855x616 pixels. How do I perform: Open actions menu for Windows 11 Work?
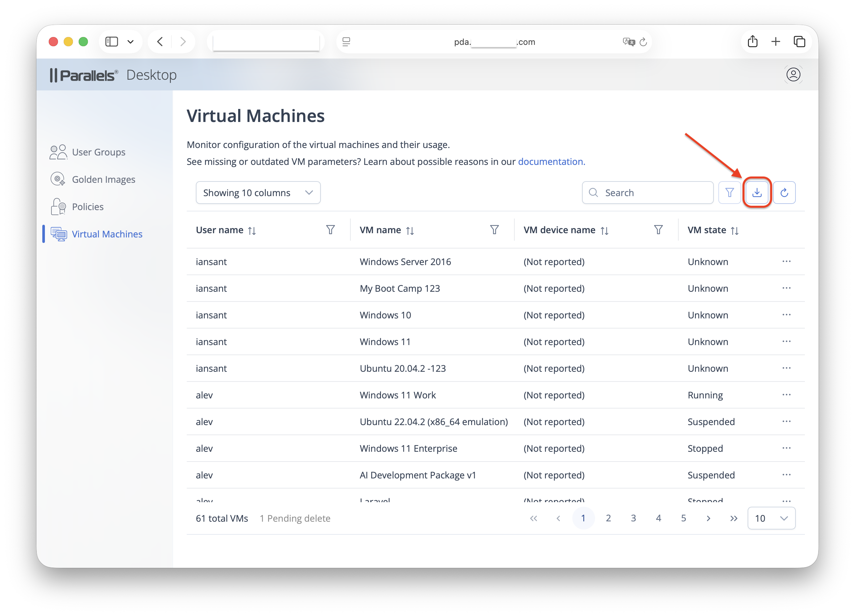pos(786,395)
